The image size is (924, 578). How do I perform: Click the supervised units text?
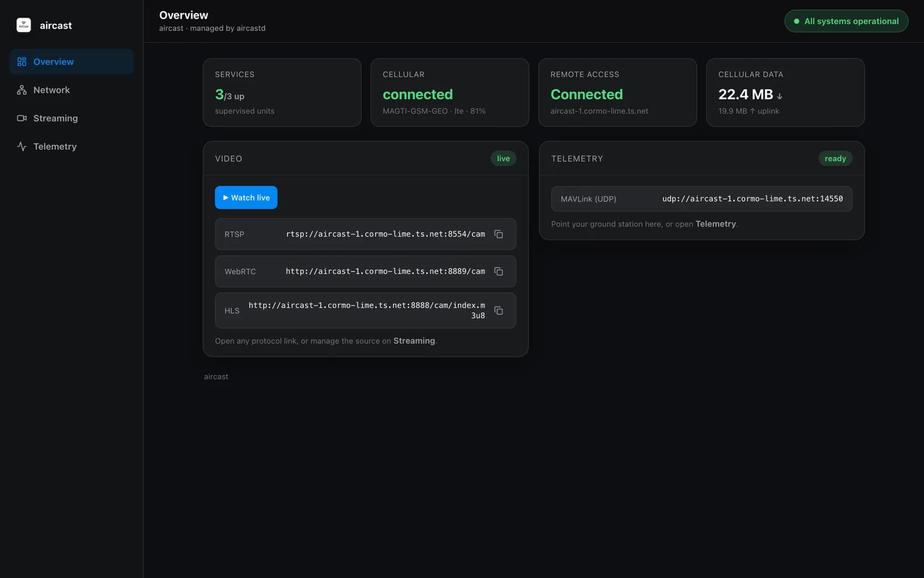[245, 111]
